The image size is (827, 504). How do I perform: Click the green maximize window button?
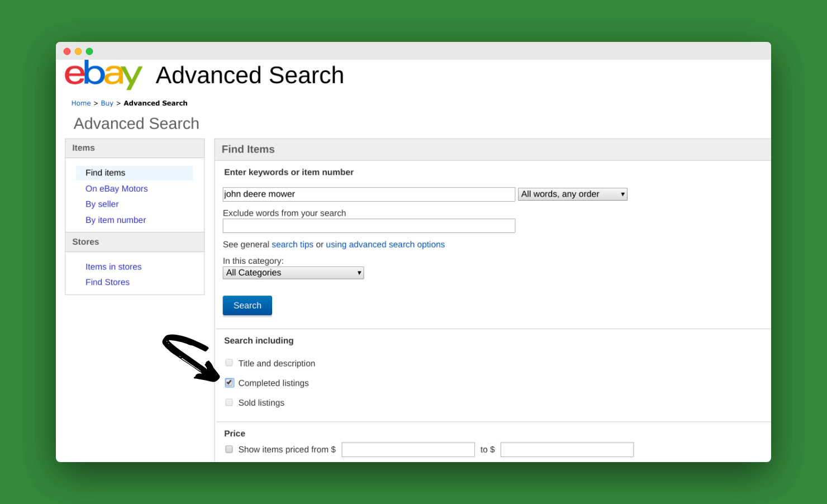[x=89, y=51]
